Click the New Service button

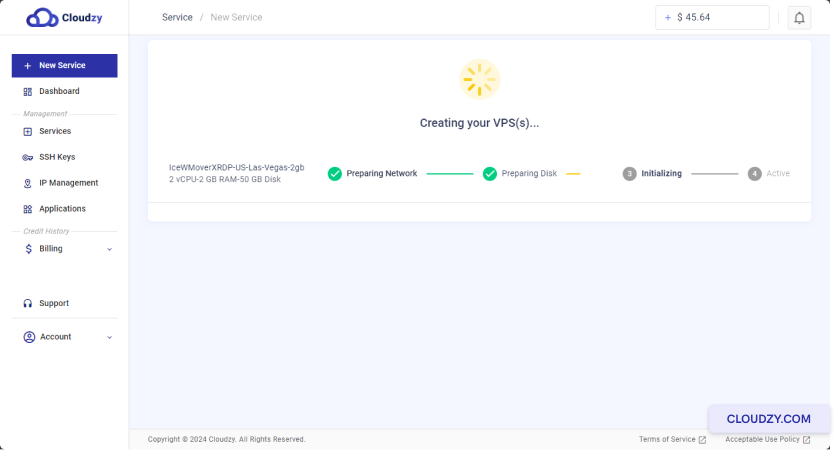[65, 66]
